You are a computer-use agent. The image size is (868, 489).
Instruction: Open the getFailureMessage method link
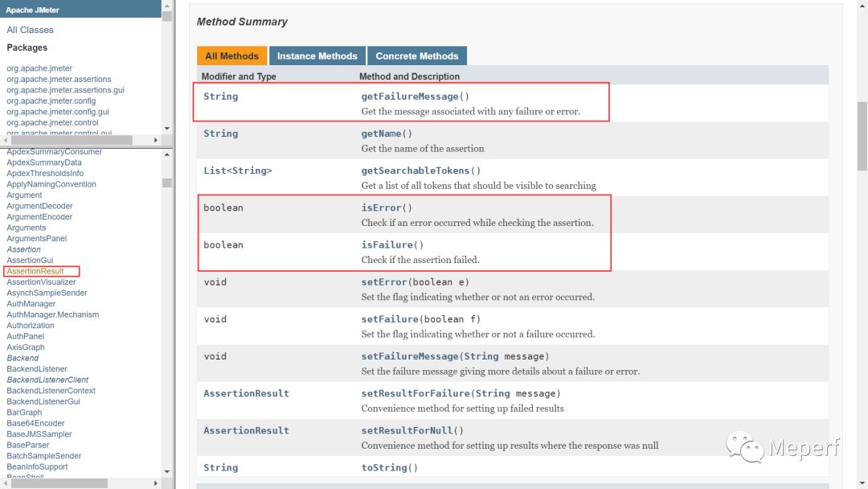(409, 97)
